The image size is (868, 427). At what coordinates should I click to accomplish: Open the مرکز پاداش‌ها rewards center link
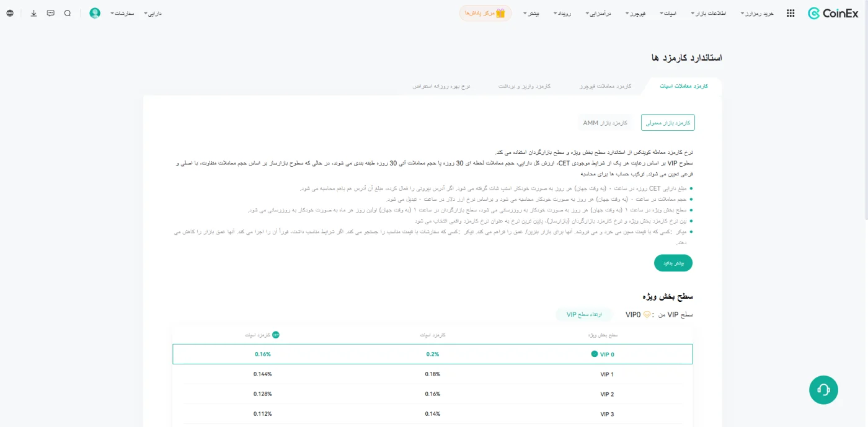point(485,13)
